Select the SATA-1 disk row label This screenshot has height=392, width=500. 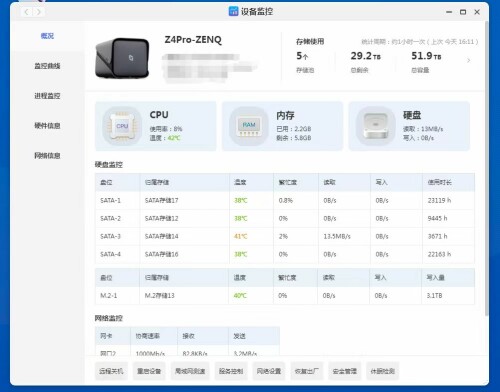(110, 201)
